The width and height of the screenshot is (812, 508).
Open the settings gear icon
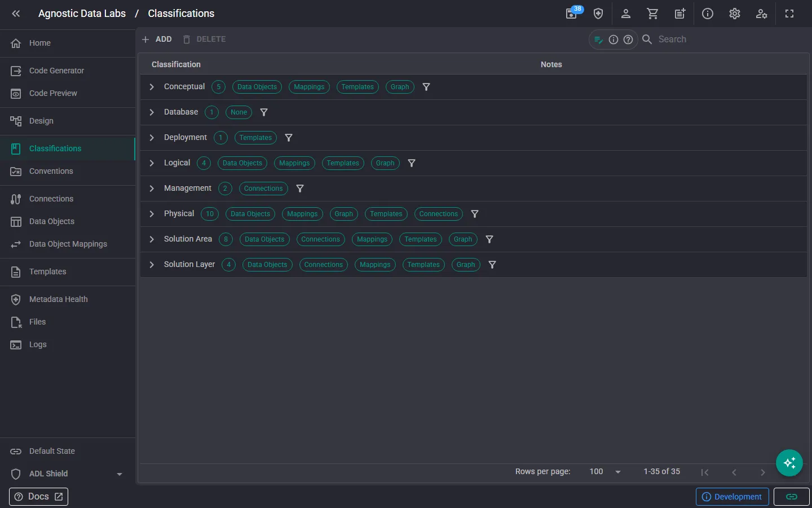(734, 14)
